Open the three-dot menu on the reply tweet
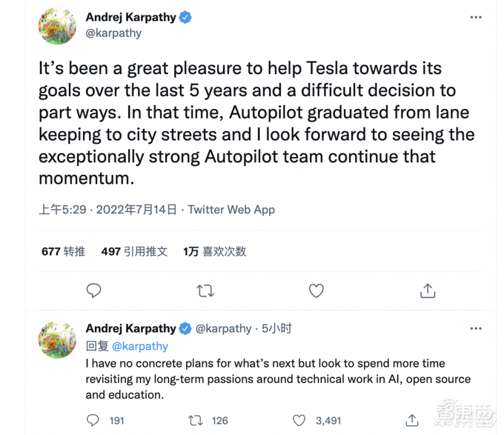Viewport: 504px width, 435px height. [x=476, y=328]
